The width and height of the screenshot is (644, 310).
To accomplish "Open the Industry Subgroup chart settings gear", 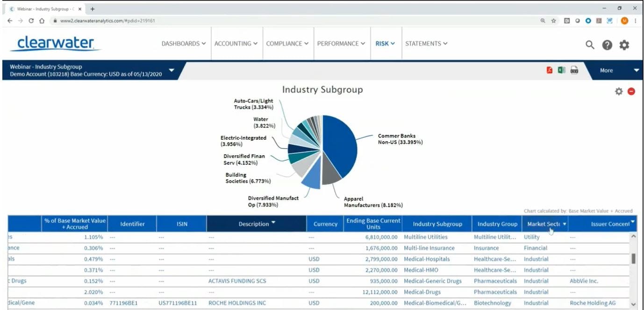I will click(619, 91).
